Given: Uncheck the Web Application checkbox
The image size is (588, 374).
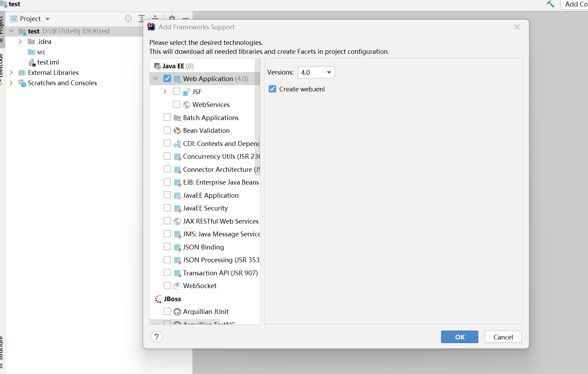Looking at the screenshot, I should tap(167, 78).
